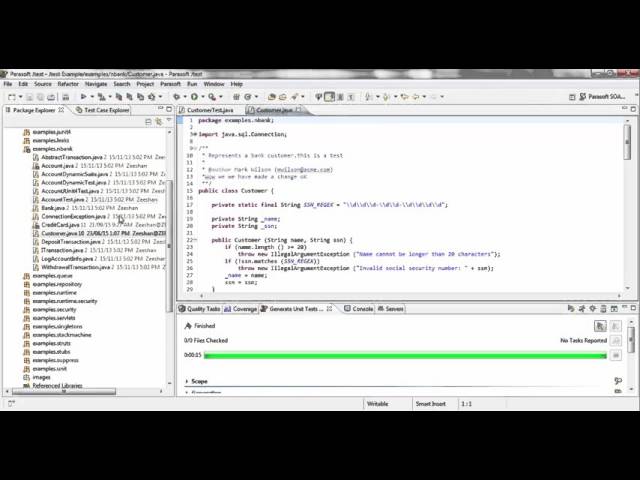This screenshot has height=480, width=640.
Task: Toggle the highlighted Mark Occurrences toolbar button
Action: (x=329, y=97)
